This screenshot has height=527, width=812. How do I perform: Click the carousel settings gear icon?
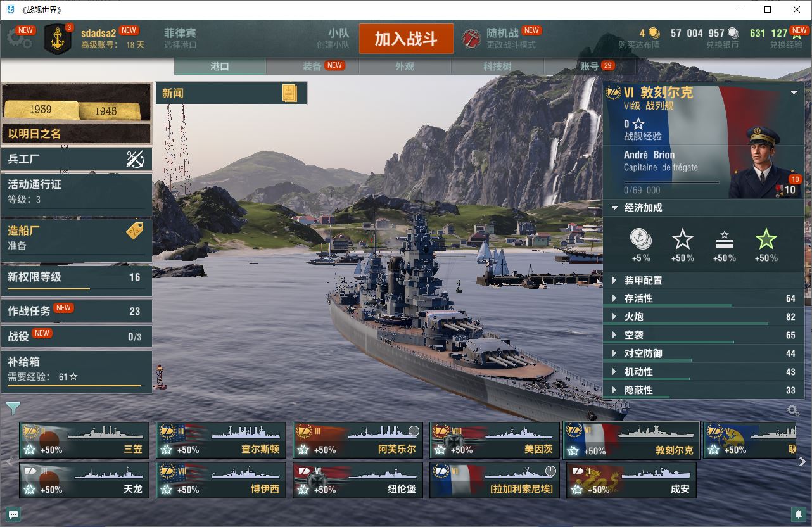(793, 410)
